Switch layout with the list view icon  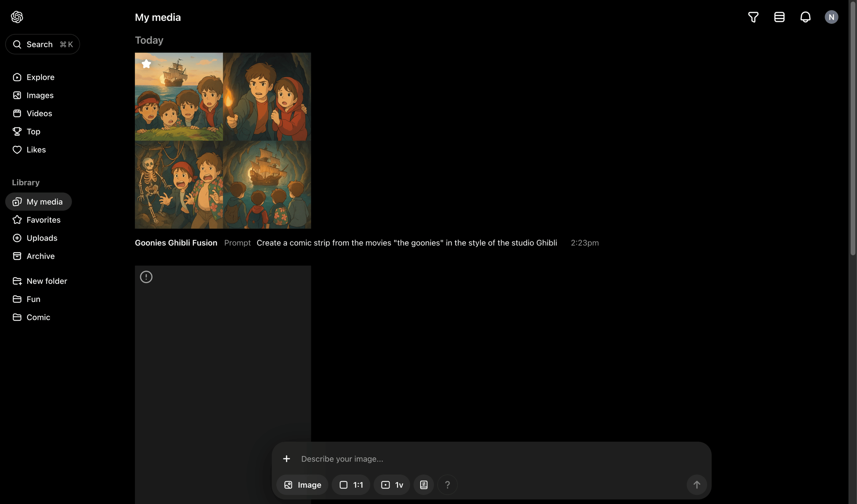pyautogui.click(x=779, y=17)
